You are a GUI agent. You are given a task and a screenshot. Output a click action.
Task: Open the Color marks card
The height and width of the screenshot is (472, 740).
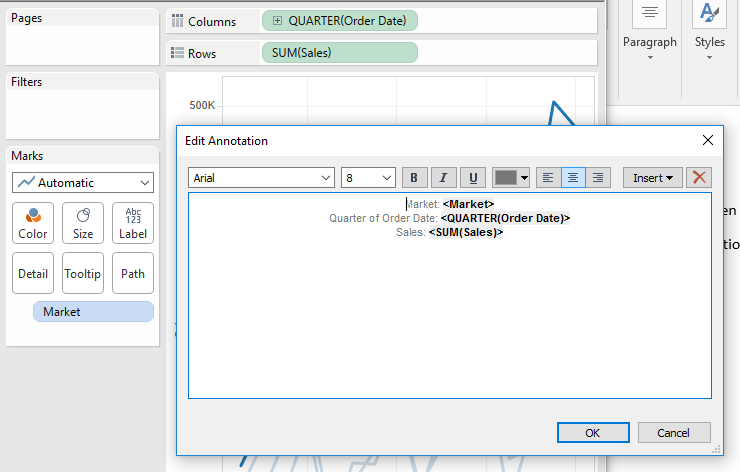click(x=33, y=223)
